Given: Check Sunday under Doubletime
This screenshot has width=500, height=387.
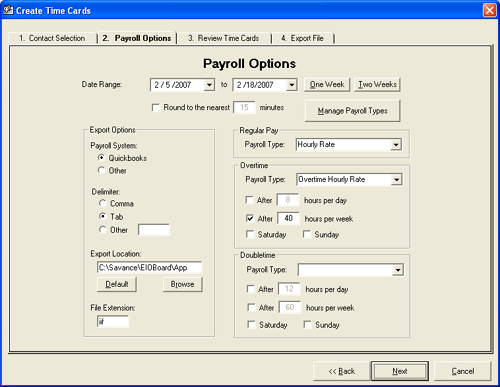Looking at the screenshot, I should point(307,324).
